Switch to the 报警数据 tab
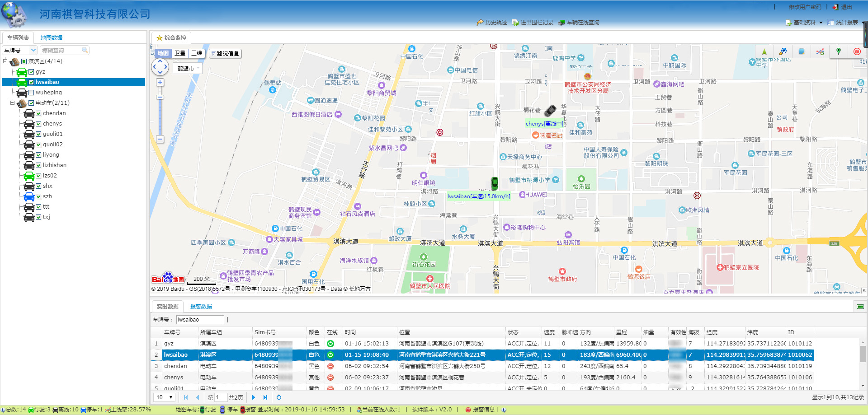Viewport: 868px width, 415px height. (201, 307)
